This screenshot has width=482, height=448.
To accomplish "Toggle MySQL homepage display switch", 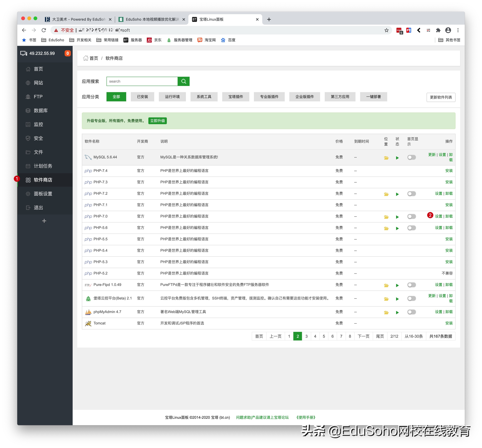I will 411,157.
